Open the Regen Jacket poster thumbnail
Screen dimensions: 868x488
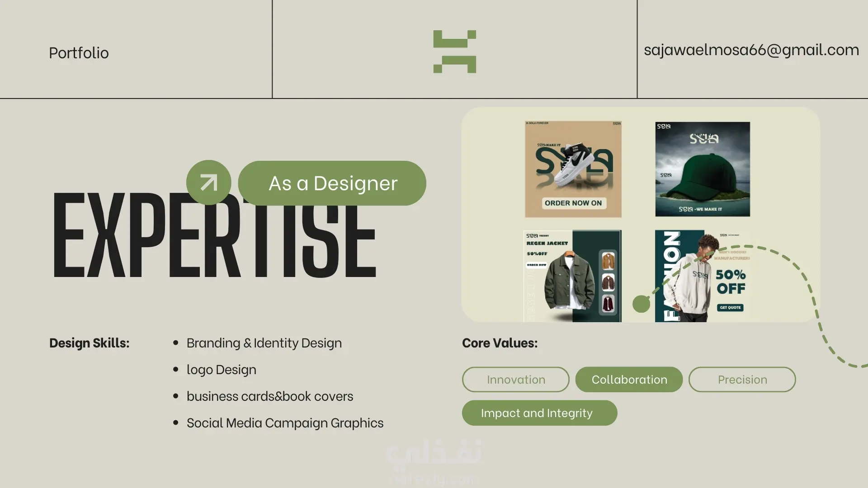(572, 276)
